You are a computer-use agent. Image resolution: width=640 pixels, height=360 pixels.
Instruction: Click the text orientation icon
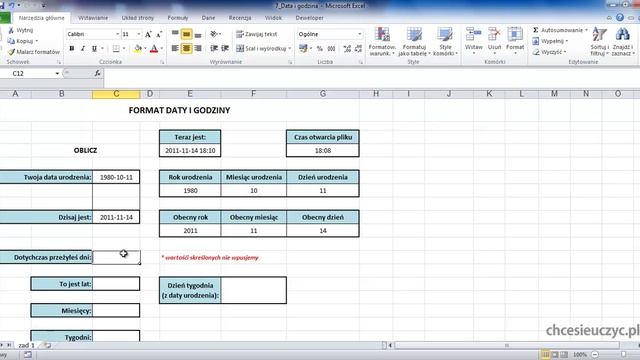[213, 34]
